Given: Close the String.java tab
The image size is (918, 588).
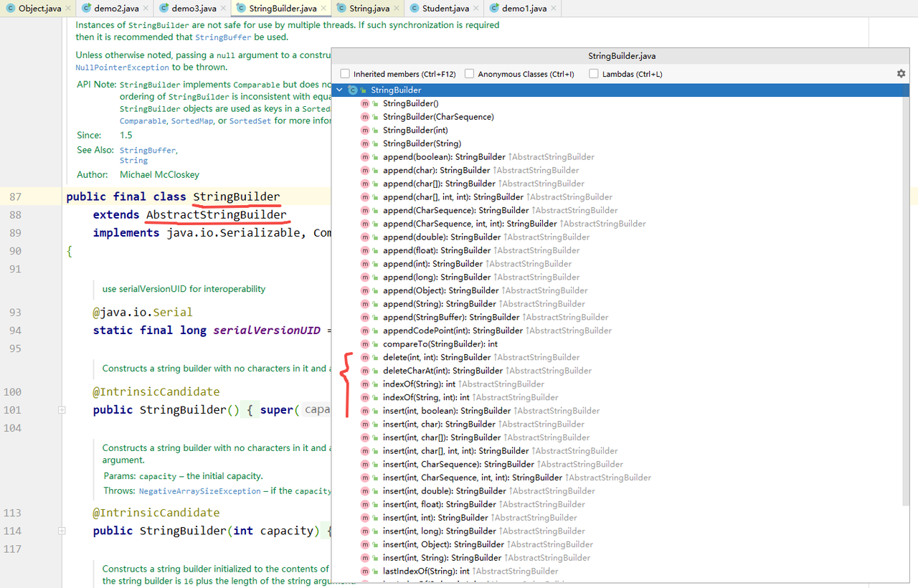Looking at the screenshot, I should click(x=397, y=9).
